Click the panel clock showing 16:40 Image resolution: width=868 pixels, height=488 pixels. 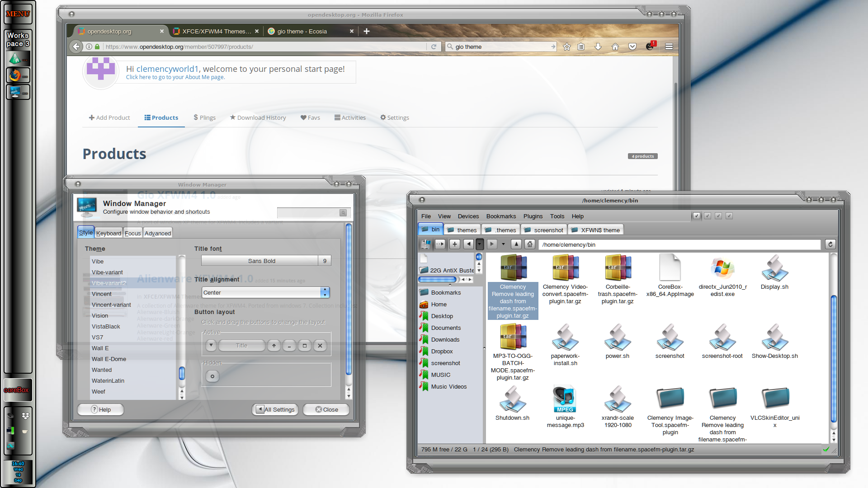click(18, 472)
